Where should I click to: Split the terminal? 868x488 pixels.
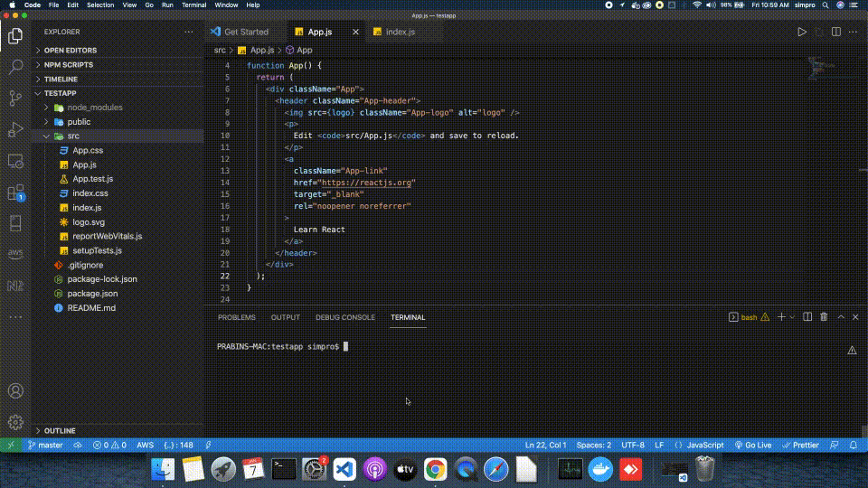click(x=807, y=317)
